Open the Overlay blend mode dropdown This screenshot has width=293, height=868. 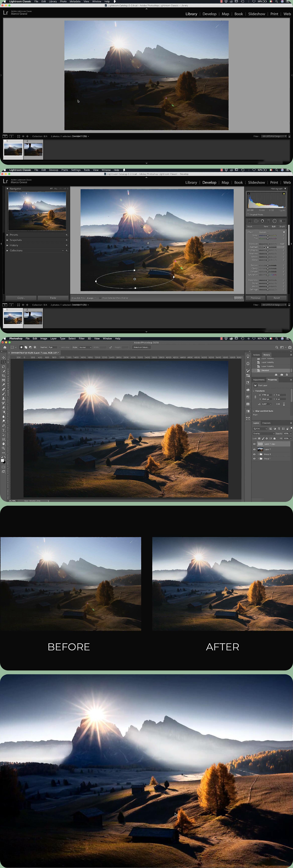tap(263, 434)
